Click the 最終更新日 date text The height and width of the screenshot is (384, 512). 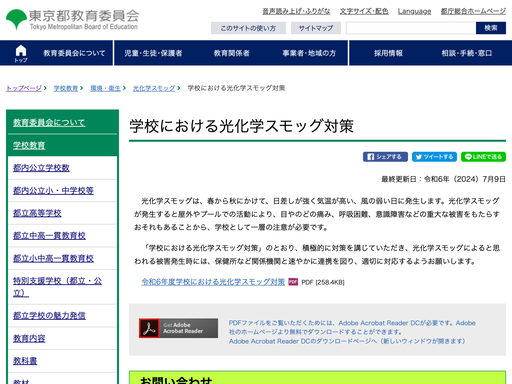click(443, 179)
